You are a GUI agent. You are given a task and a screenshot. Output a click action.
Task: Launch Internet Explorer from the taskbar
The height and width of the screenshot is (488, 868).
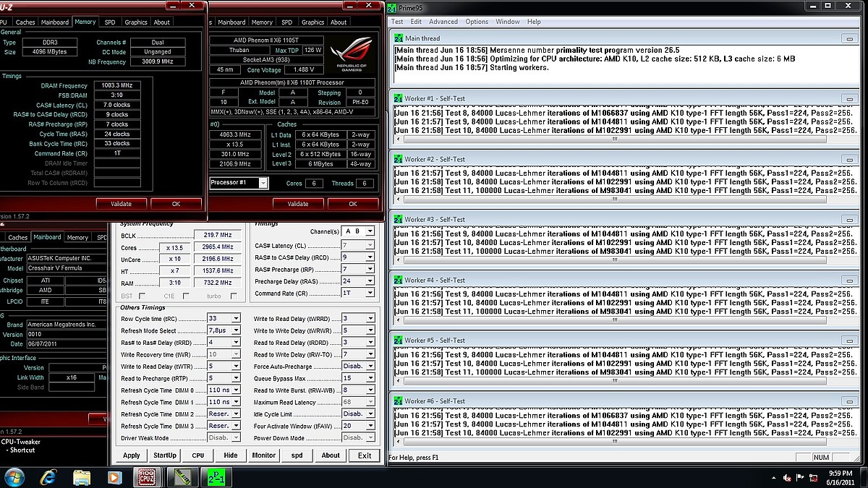[x=48, y=477]
